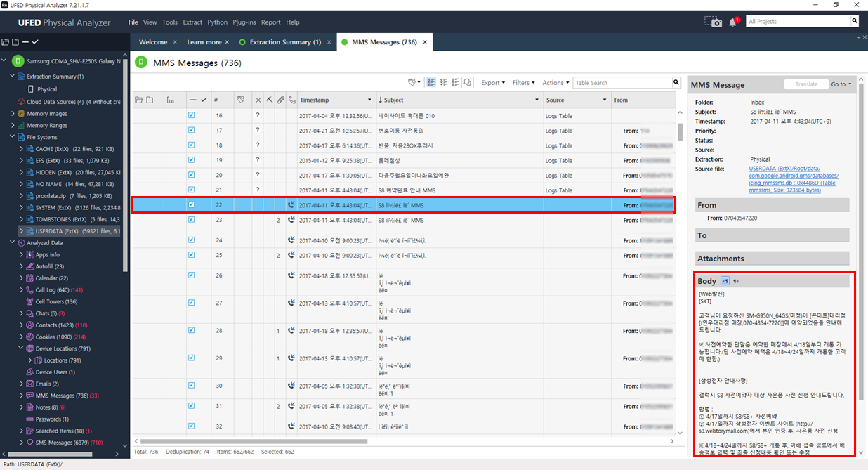Image resolution: width=868 pixels, height=470 pixels.
Task: Collapse the Device Locations node
Action: (x=21, y=348)
